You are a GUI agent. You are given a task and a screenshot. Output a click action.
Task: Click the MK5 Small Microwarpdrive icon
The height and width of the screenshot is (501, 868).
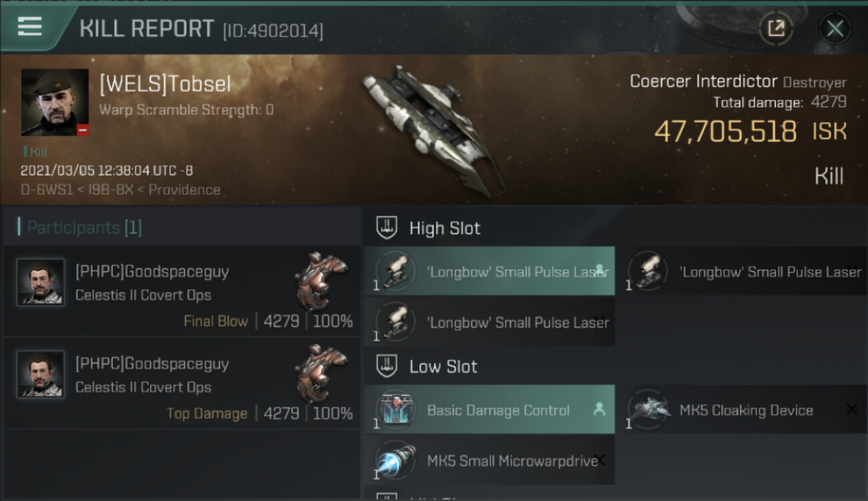(x=396, y=460)
